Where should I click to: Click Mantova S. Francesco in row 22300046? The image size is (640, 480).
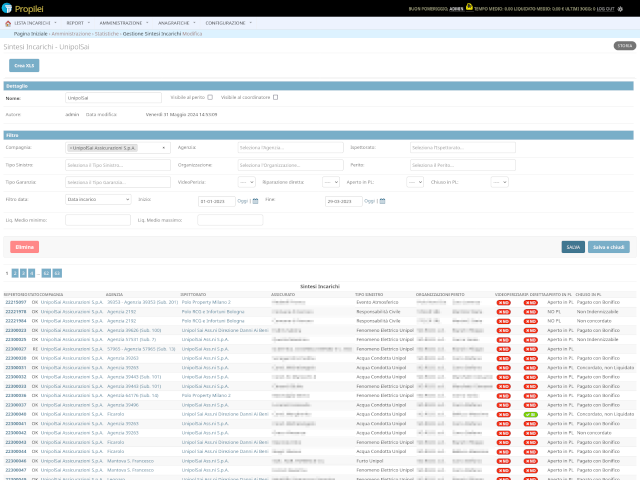pyautogui.click(x=131, y=461)
